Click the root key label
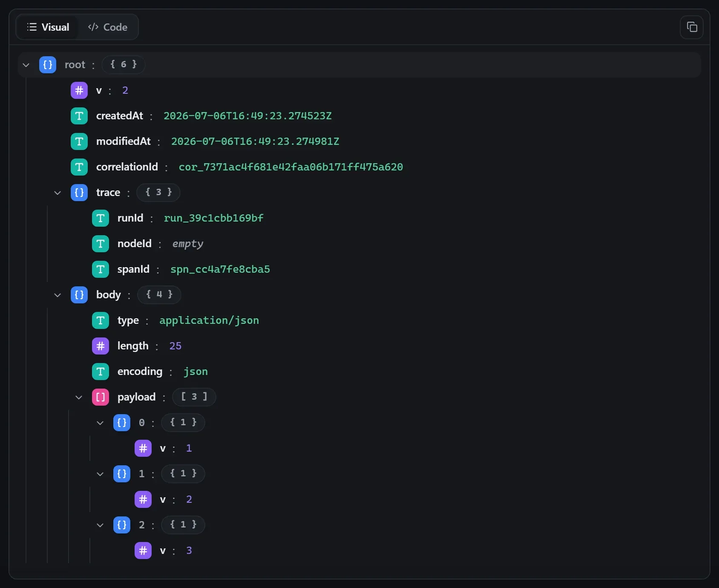Viewport: 719px width, 588px height. pos(75,65)
